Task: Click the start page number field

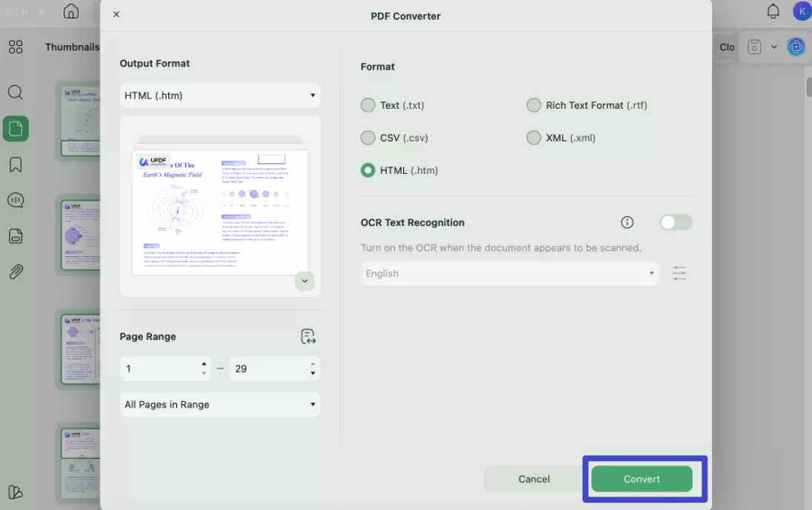Action: pyautogui.click(x=159, y=369)
